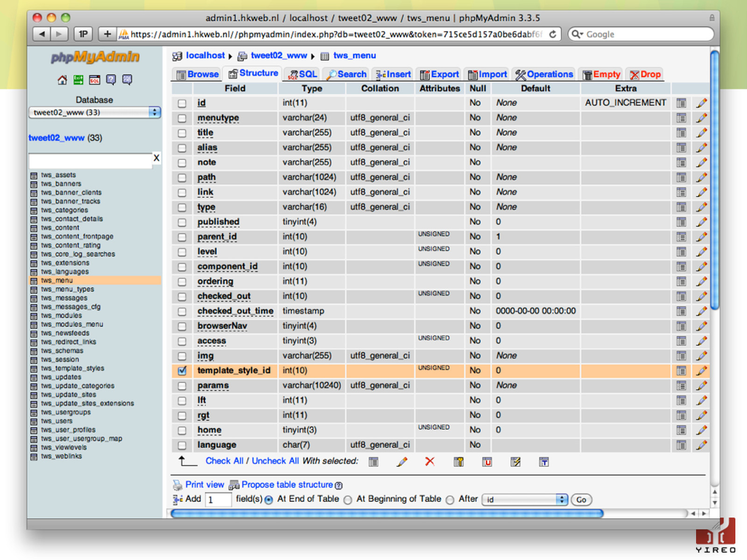Click Check All link
Image resolution: width=747 pixels, height=560 pixels.
point(225,461)
